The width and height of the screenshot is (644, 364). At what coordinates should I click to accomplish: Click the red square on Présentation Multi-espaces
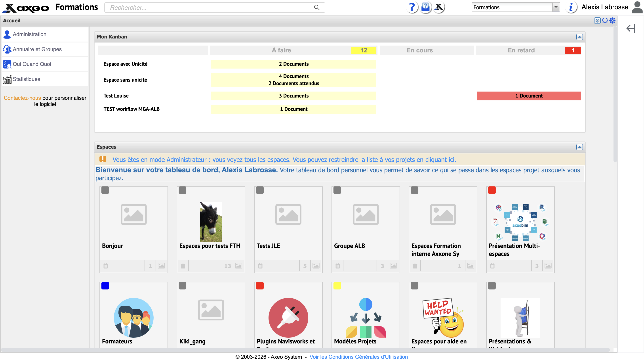coord(492,190)
